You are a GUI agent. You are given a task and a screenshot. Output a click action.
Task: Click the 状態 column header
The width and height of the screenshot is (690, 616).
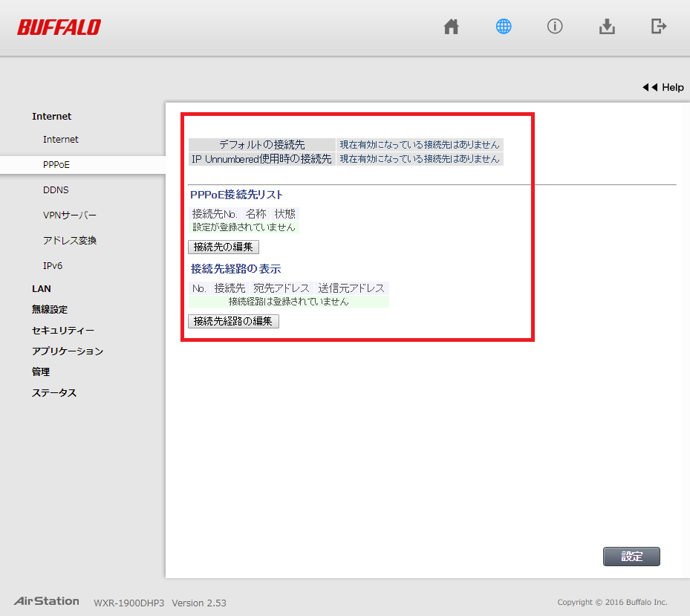284,214
